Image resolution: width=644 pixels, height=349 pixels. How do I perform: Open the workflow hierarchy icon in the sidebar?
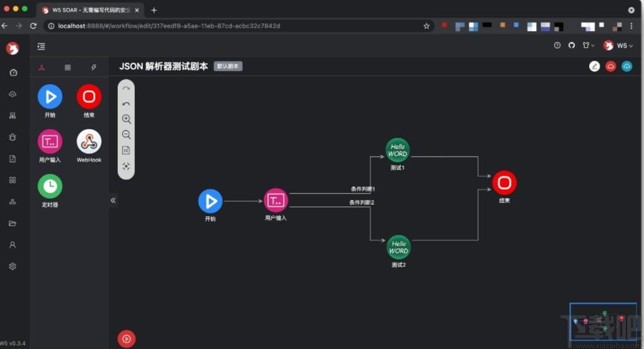coord(12,116)
